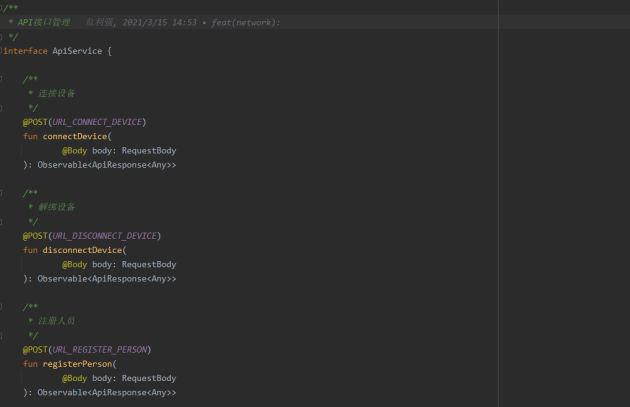Click Observable return type of disconnectDevice

click(x=62, y=278)
